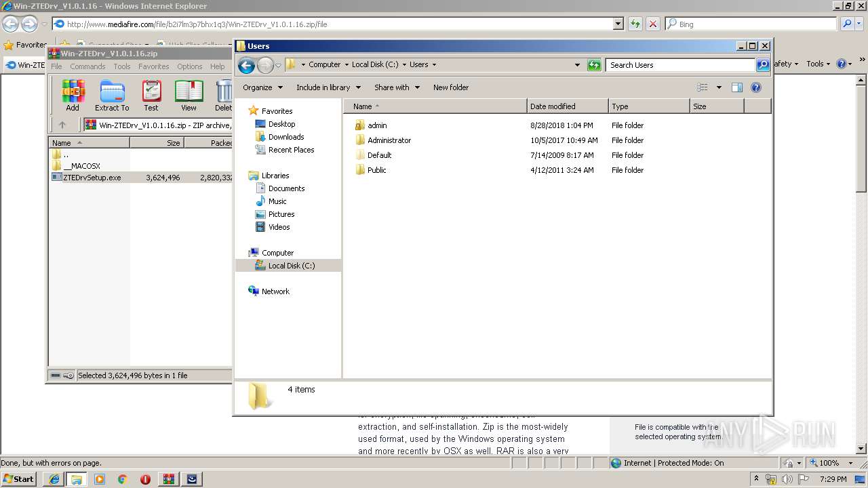This screenshot has height=488, width=868.
Task: Toggle the Explorer preview pane icon
Action: click(x=737, y=87)
